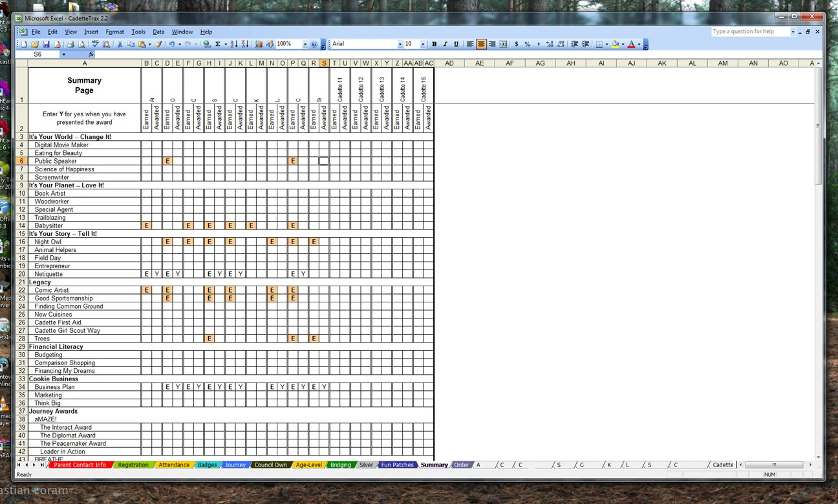Undo the last action
The image size is (838, 504).
pyautogui.click(x=171, y=45)
